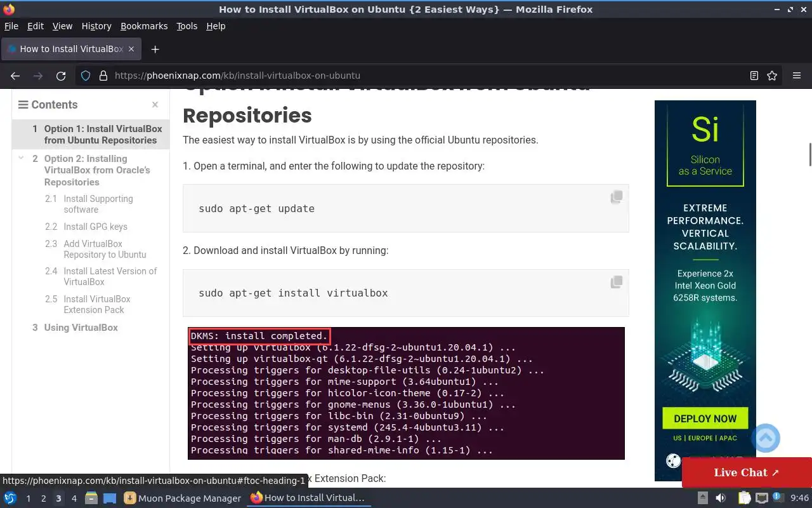This screenshot has height=508, width=812.
Task: Jump to top with the blue arrow button
Action: click(x=766, y=438)
